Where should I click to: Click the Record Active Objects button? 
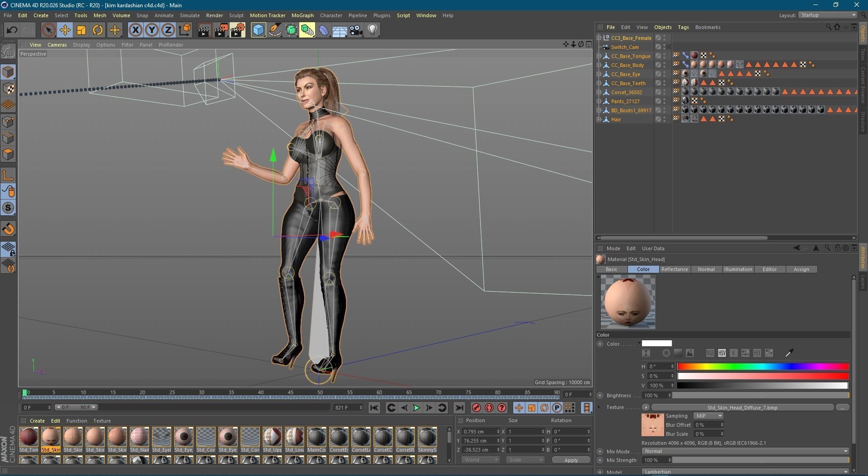476,408
